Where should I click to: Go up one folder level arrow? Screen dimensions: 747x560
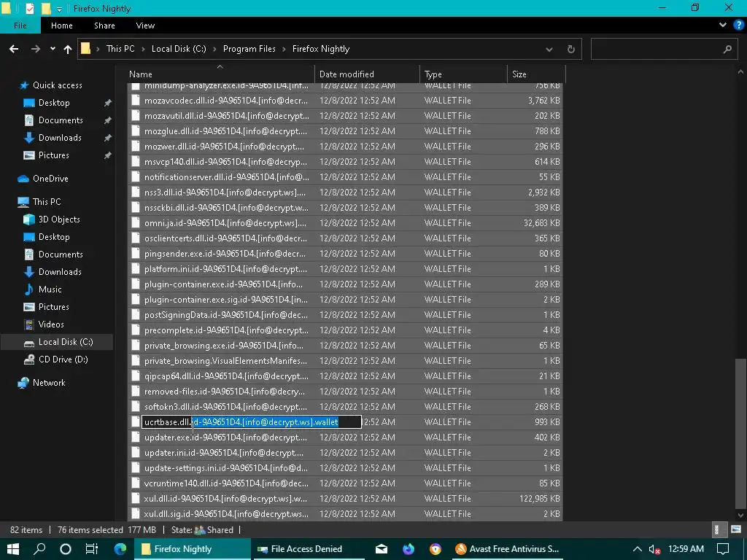point(68,49)
